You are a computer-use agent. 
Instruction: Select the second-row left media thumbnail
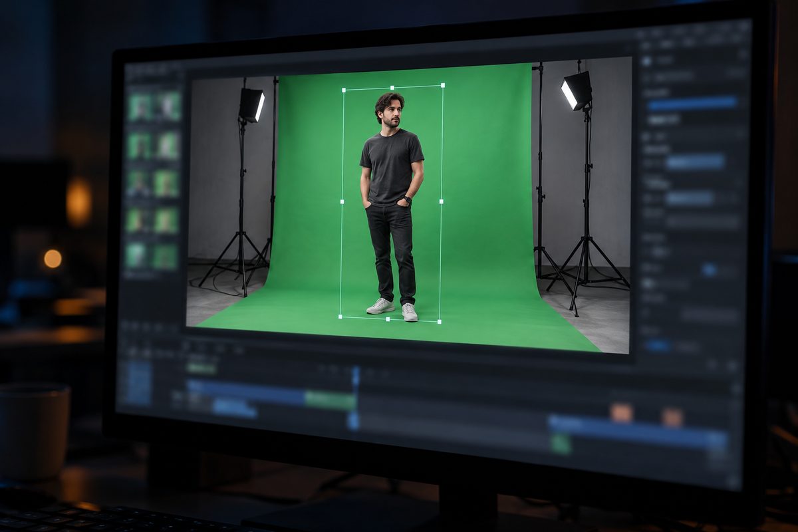140,146
